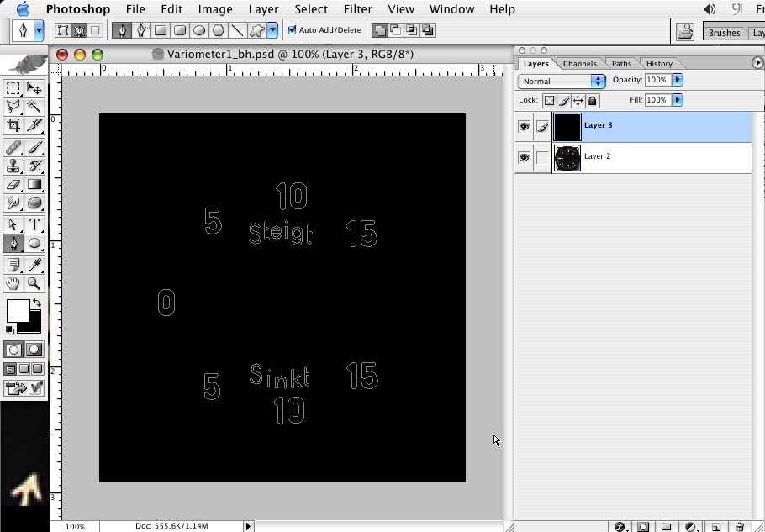This screenshot has width=765, height=532.
Task: Select the Crop tool
Action: point(13,126)
